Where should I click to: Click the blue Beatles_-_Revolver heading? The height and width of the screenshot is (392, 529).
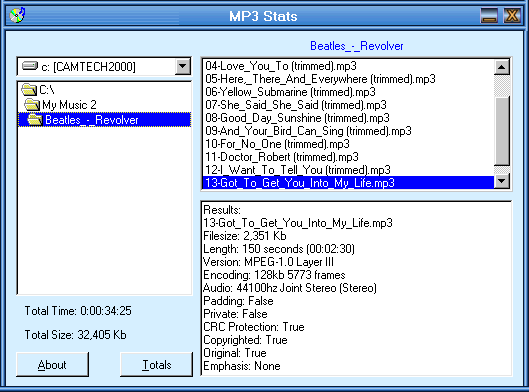357,46
